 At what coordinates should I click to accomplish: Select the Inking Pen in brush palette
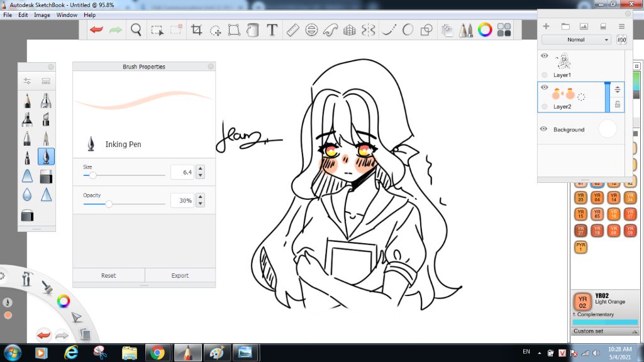(46, 156)
